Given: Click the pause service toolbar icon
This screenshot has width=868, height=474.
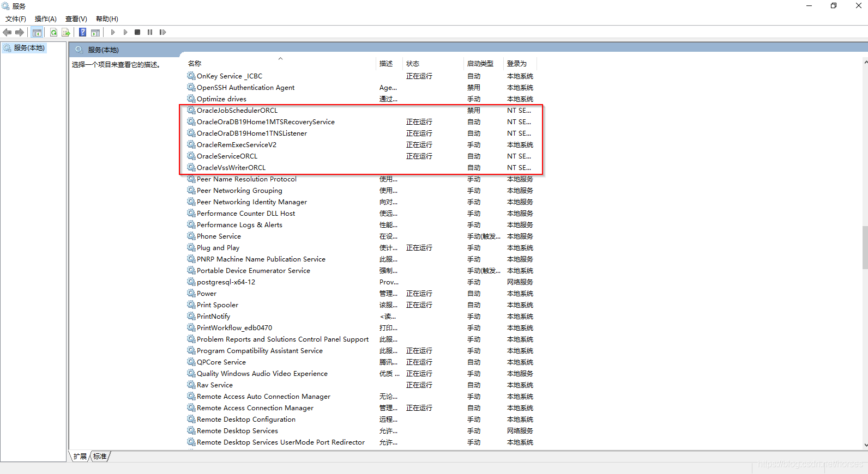Looking at the screenshot, I should click(x=150, y=33).
